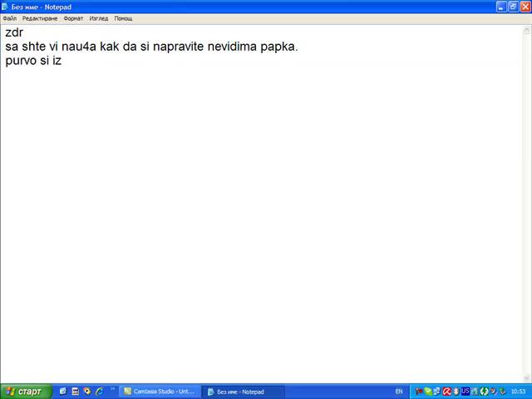Click the старт button
The width and height of the screenshot is (532, 399).
[26, 392]
